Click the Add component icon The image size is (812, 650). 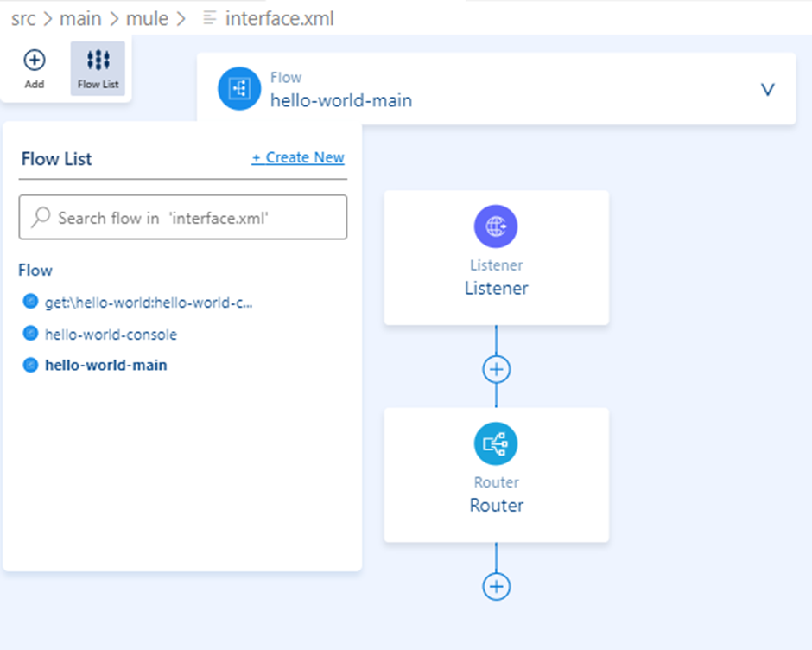(x=34, y=61)
